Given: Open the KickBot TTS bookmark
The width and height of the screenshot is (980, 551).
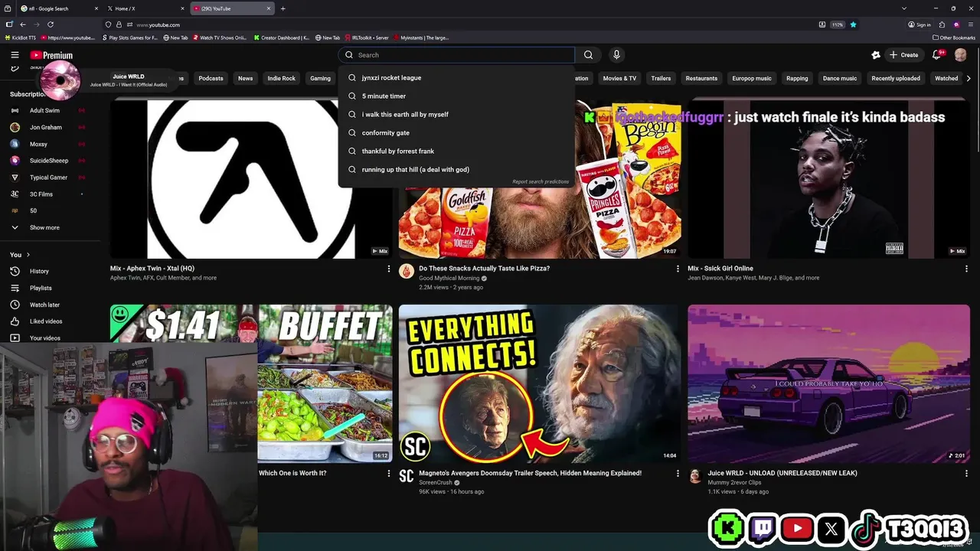Looking at the screenshot, I should [22, 37].
